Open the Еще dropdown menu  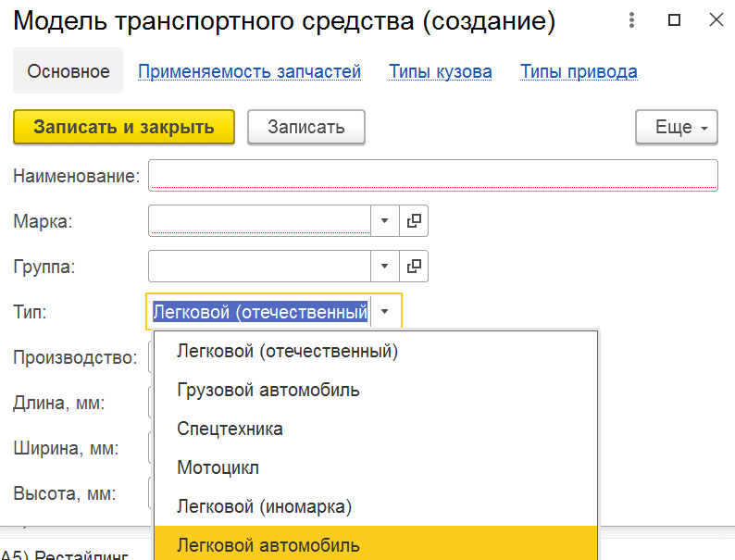tap(677, 127)
